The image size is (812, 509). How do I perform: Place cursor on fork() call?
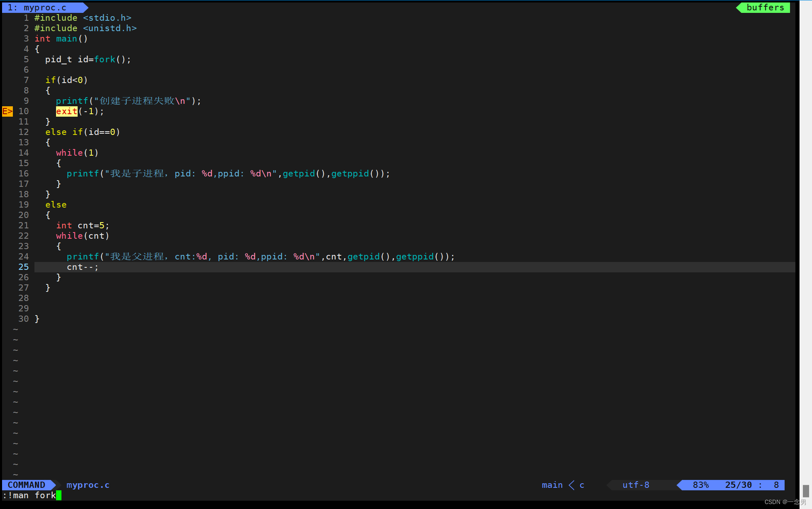105,59
